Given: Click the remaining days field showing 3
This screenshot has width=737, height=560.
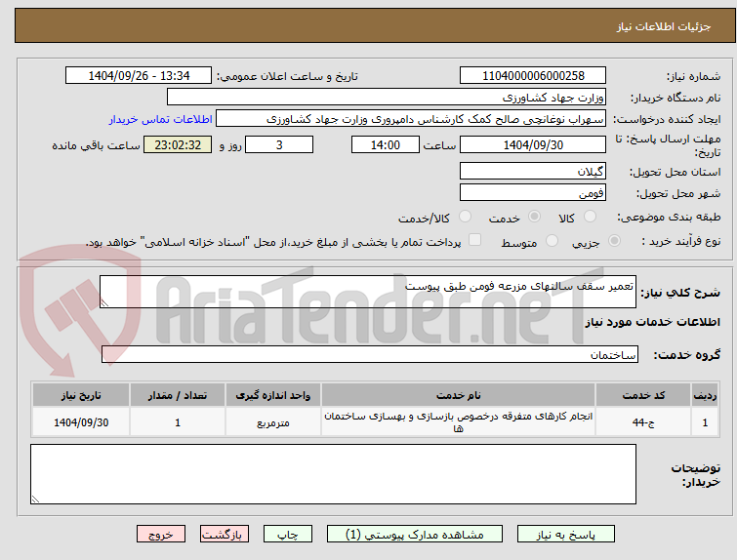Looking at the screenshot, I should [279, 144].
